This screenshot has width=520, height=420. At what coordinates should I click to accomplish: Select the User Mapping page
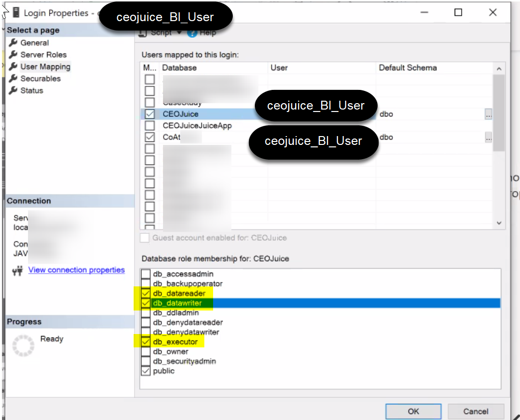[x=46, y=67]
